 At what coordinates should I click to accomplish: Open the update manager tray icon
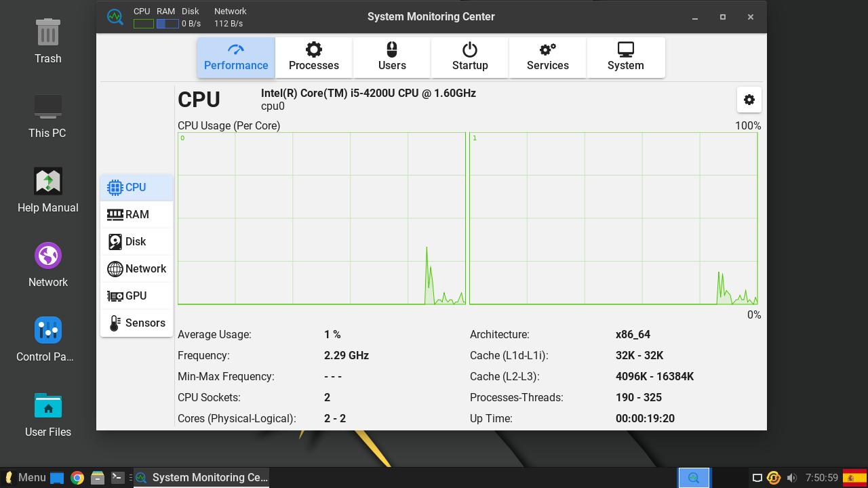click(774, 478)
